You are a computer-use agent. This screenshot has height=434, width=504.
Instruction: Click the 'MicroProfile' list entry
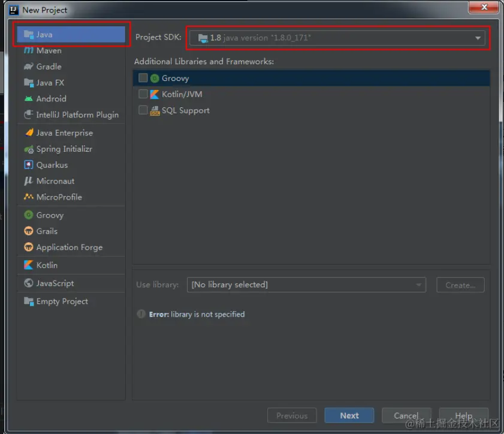(x=71, y=197)
